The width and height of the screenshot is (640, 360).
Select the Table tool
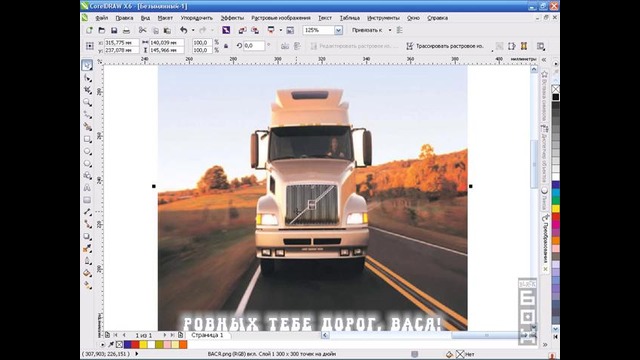[x=87, y=200]
